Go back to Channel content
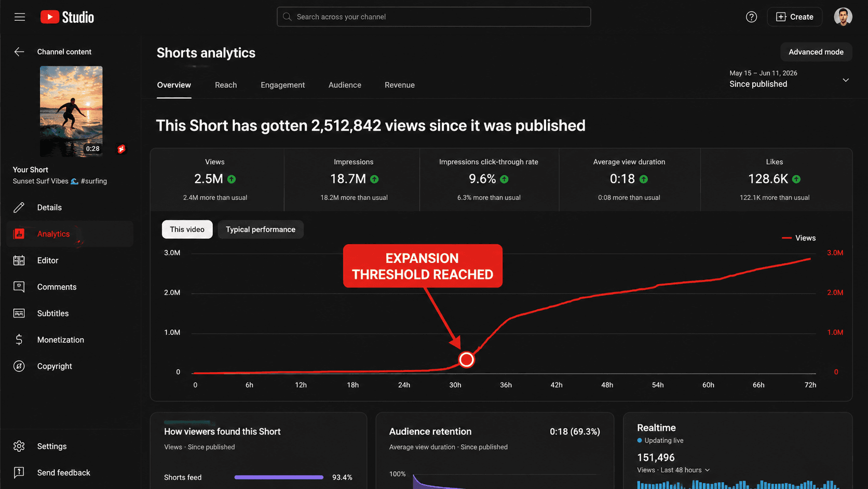This screenshot has height=489, width=868. tap(64, 51)
